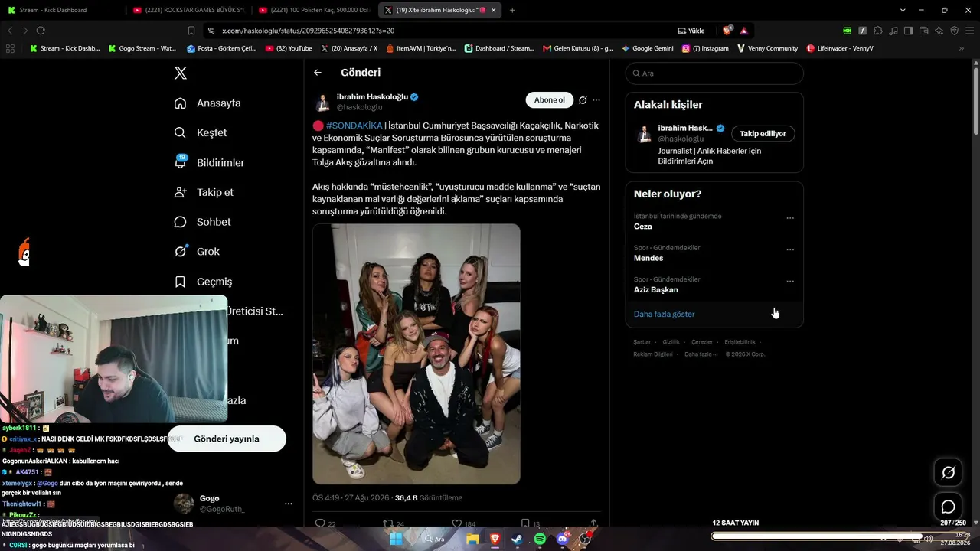Open the tab search dropdown arrow

click(x=903, y=10)
